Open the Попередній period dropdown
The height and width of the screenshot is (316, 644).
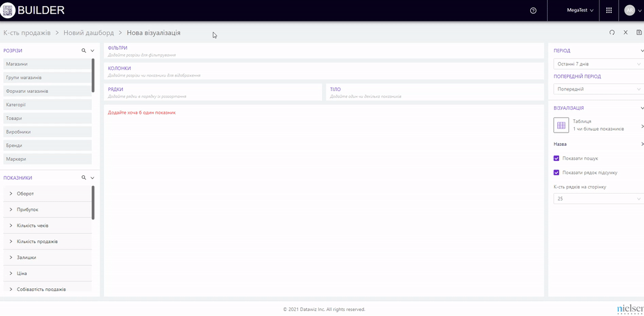pos(597,89)
